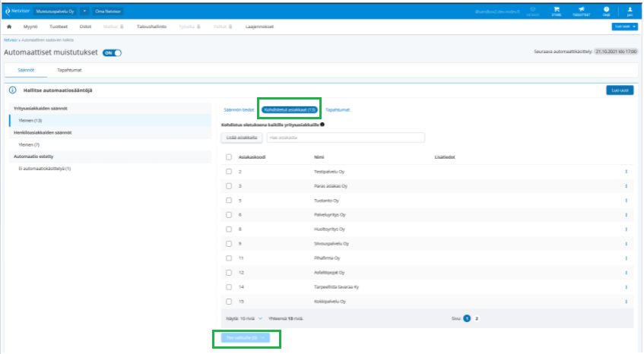Select the Asfalttipojat Oy checkbox
The width and height of the screenshot is (644, 354).
229,273
